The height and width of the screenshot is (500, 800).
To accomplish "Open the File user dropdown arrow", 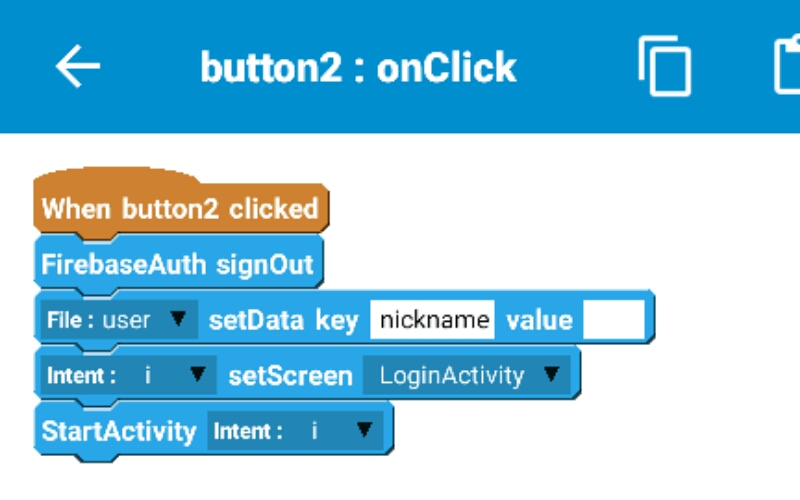I will tap(178, 319).
